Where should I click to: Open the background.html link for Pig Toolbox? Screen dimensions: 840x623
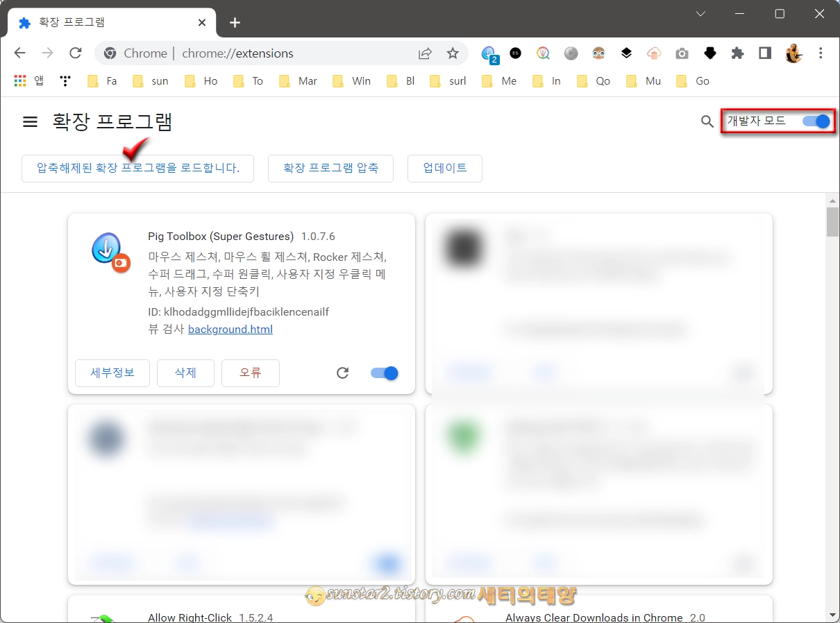230,329
